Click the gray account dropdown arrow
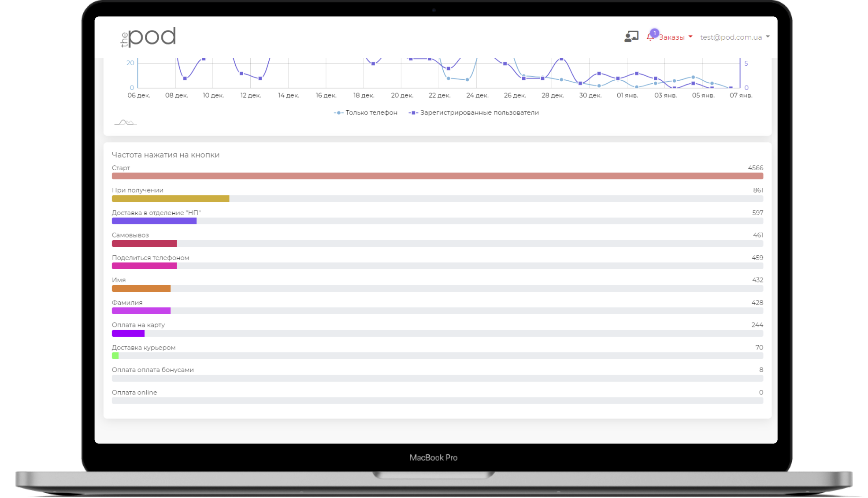The image size is (868, 498). 768,37
